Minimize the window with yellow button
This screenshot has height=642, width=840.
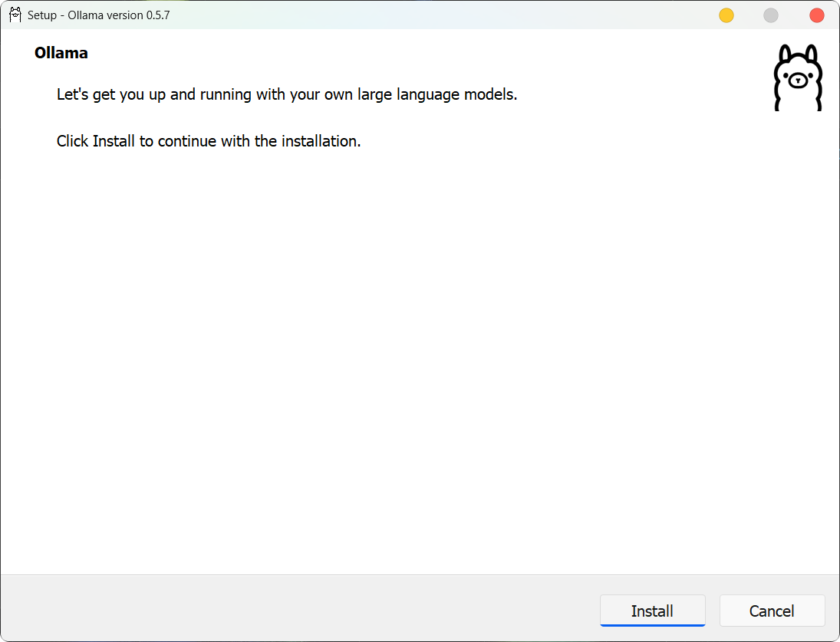[726, 15]
